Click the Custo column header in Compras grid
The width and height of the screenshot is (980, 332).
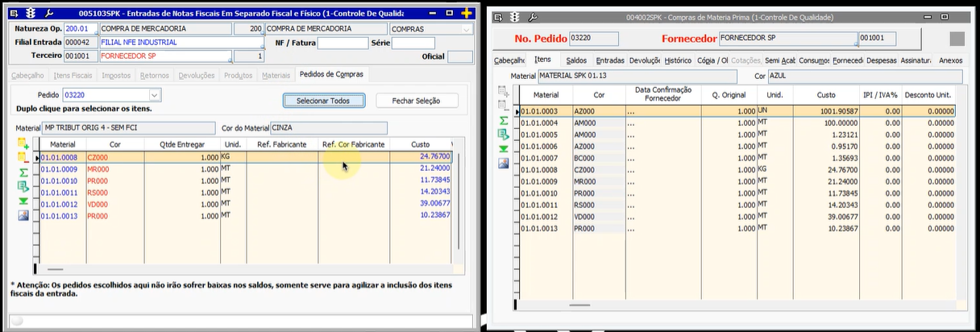(x=826, y=94)
